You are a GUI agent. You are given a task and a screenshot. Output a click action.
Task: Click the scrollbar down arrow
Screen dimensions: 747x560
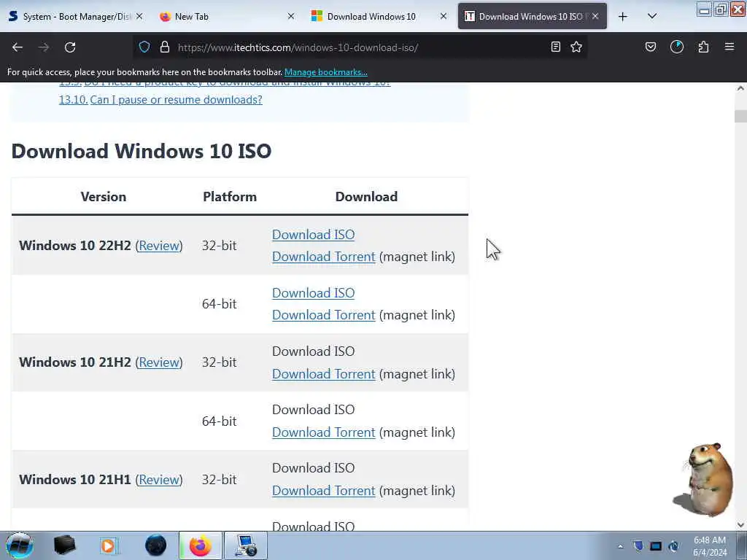(740, 525)
